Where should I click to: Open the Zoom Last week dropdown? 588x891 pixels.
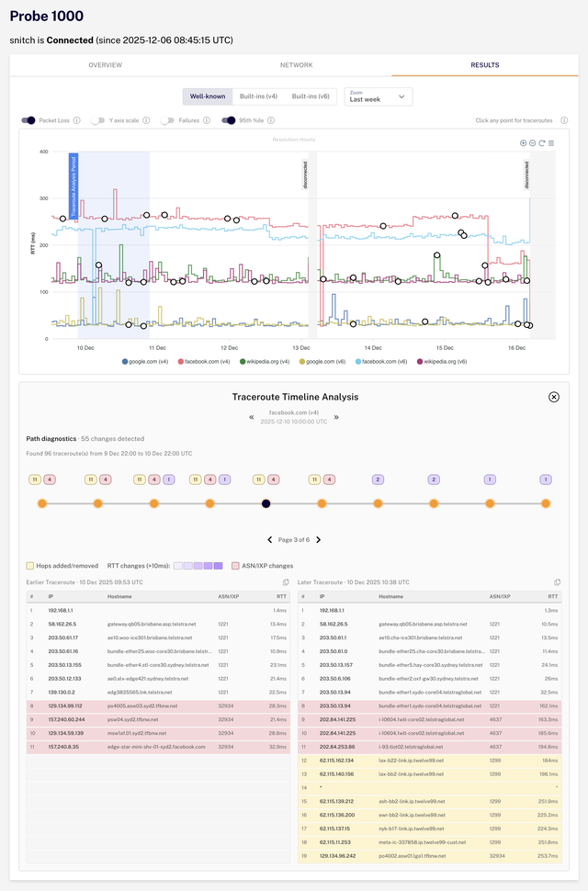[x=378, y=98]
